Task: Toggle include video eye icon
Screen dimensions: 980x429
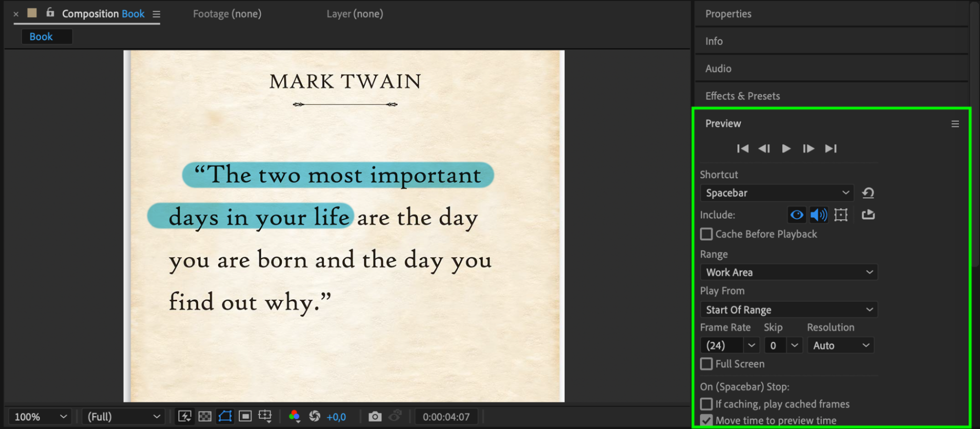Action: (x=797, y=214)
